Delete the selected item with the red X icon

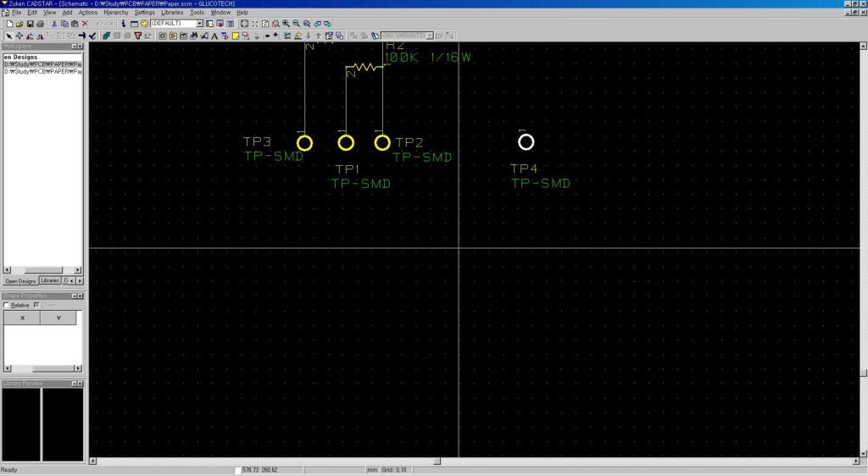pyautogui.click(x=86, y=24)
